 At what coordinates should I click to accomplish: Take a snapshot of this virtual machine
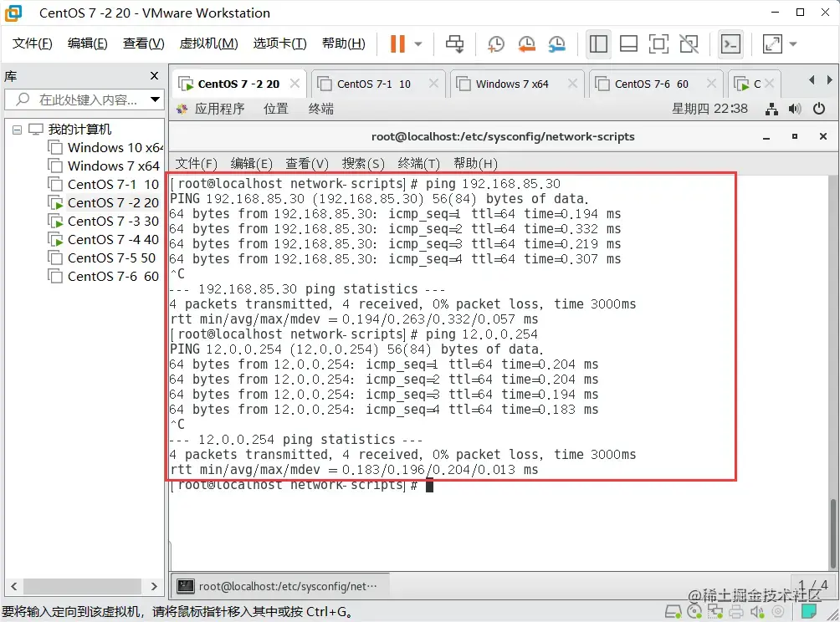(x=496, y=44)
